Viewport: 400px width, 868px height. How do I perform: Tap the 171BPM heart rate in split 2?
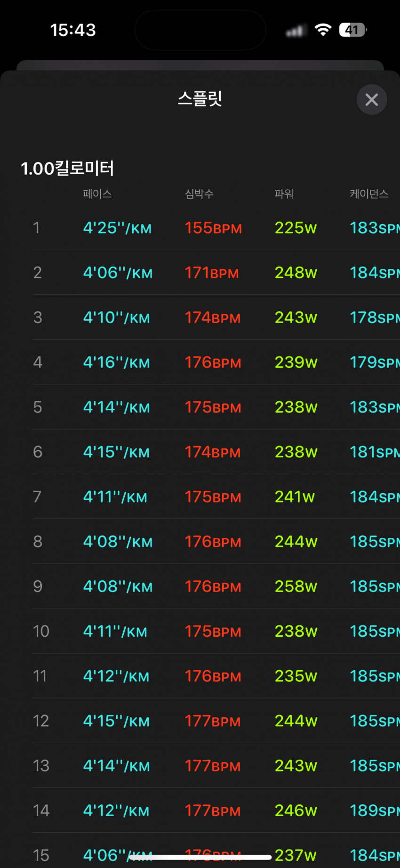pyautogui.click(x=211, y=273)
